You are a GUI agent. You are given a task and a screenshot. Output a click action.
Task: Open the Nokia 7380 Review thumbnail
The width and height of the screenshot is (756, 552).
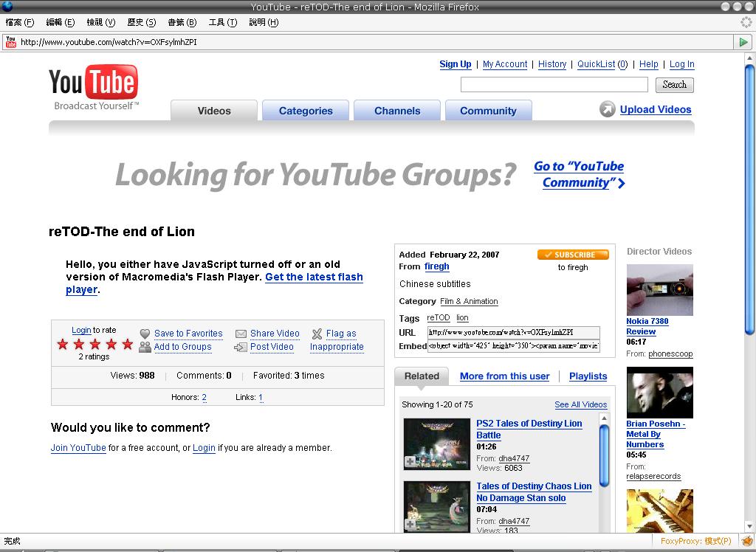click(x=659, y=290)
